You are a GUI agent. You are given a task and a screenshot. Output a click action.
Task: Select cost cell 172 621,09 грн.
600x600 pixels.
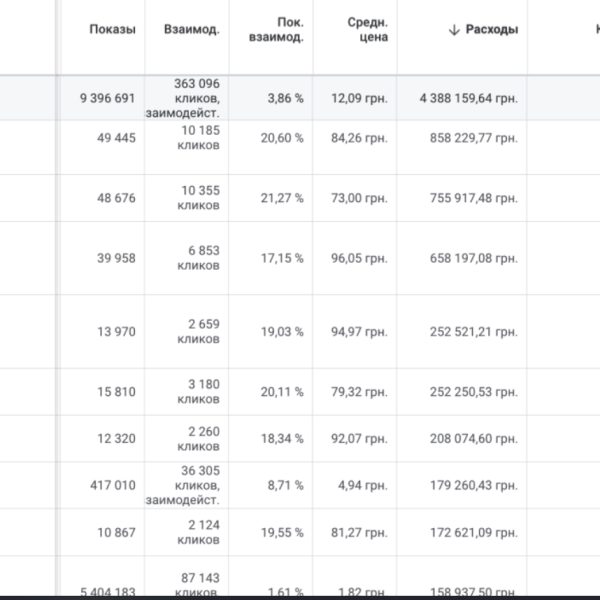pos(474,532)
